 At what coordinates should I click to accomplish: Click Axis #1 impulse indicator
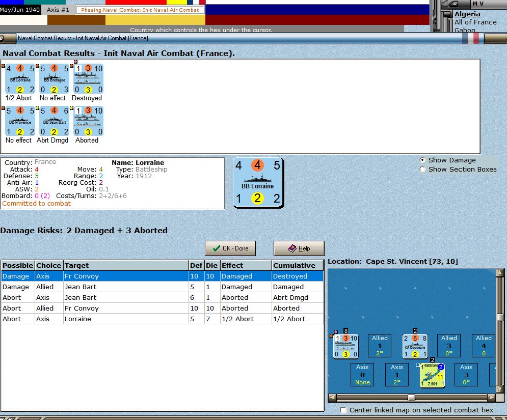58,10
